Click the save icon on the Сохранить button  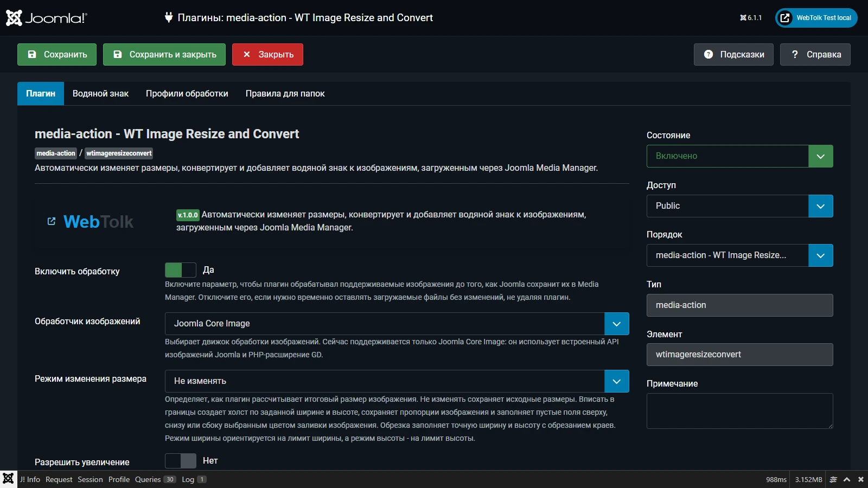click(x=32, y=54)
